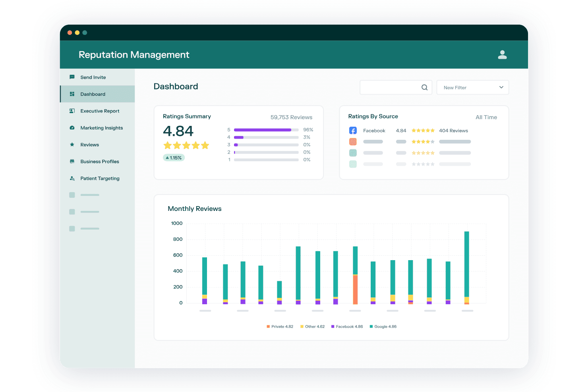The image size is (588, 392).
Task: Open the Send Invite menu item
Action: 97,77
